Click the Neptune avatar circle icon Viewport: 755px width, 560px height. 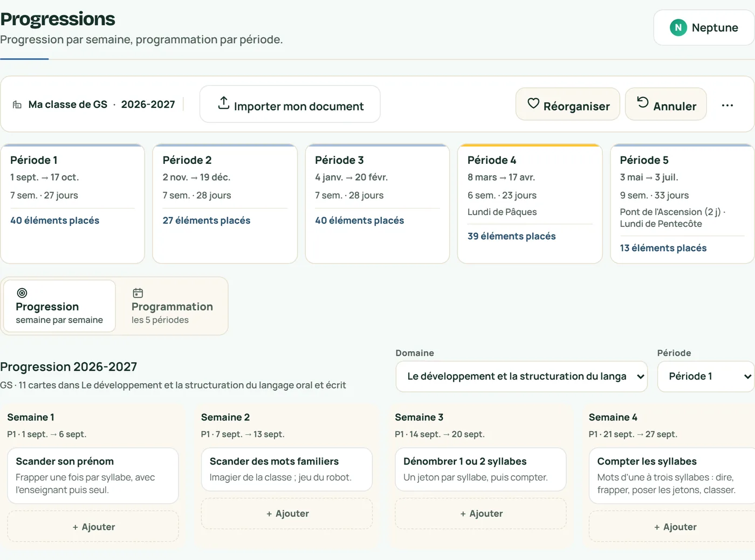click(678, 27)
